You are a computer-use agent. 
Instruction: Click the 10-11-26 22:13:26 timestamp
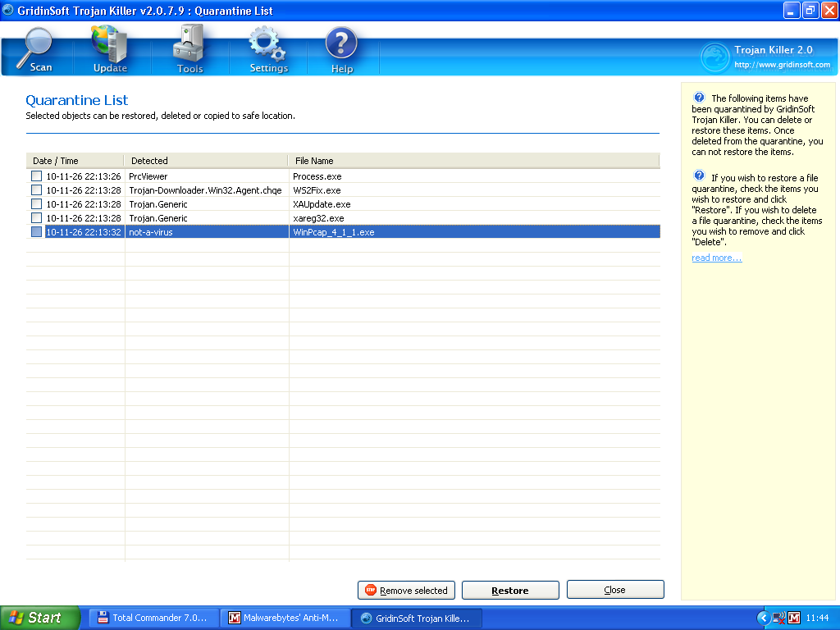84,176
